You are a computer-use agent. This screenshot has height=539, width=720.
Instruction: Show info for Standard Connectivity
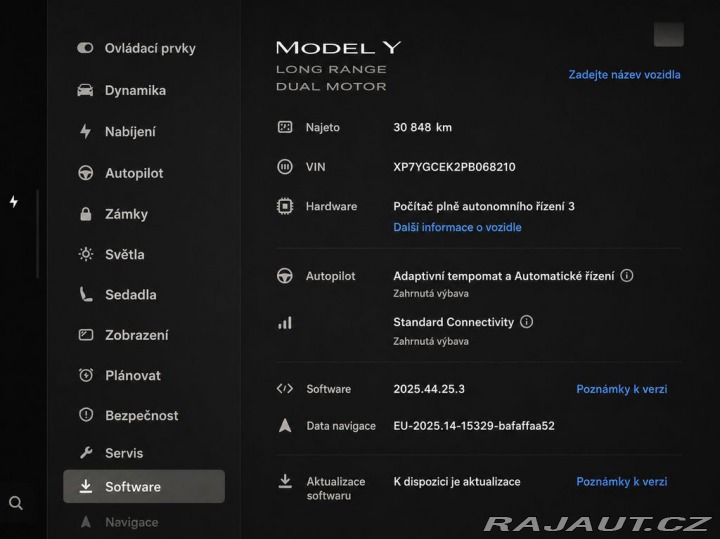point(526,322)
